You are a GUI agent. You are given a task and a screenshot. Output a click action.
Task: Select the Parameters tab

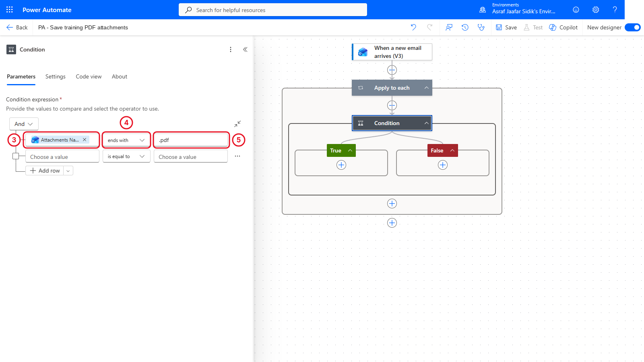click(x=21, y=76)
